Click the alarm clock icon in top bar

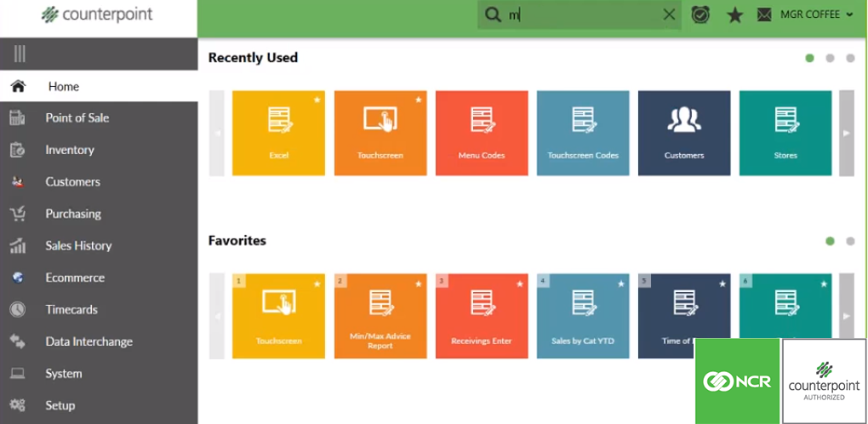[x=700, y=14]
